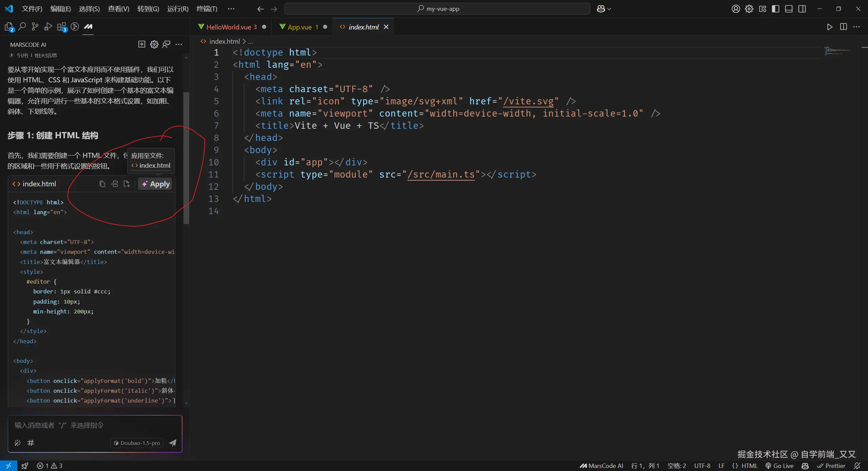Open Run and Debug view
The height and width of the screenshot is (471, 868).
pos(48,26)
